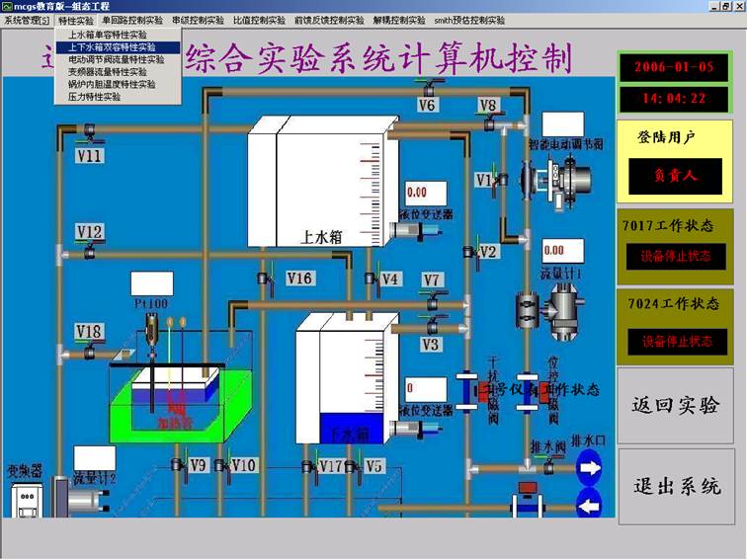
Task: Click the 流量计1 value display field
Action: pyautogui.click(x=554, y=250)
